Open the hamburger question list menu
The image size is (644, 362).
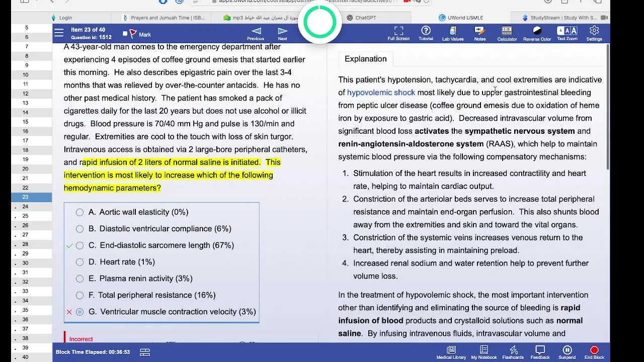tap(59, 33)
